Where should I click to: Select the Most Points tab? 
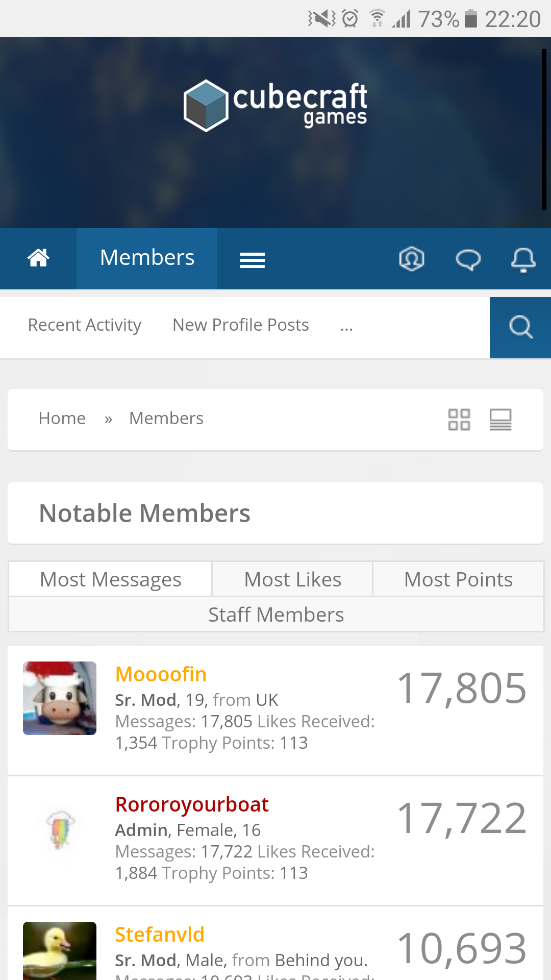pyautogui.click(x=458, y=579)
